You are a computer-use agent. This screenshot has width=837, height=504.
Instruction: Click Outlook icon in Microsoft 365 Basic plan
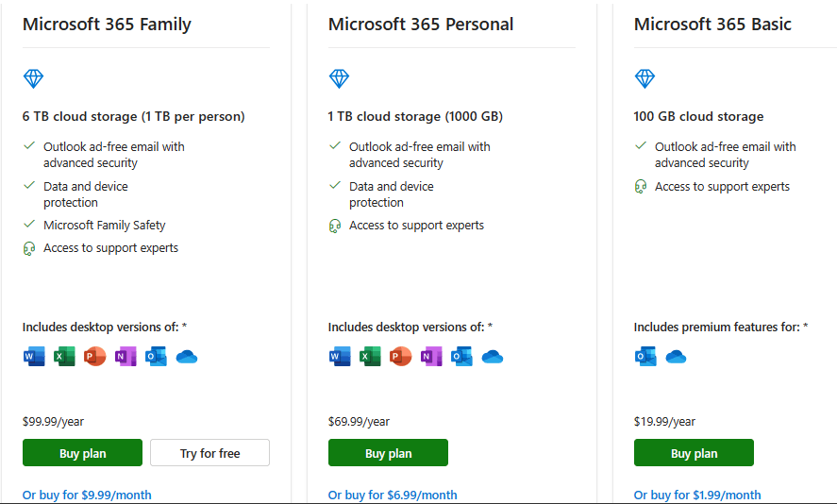pos(645,357)
